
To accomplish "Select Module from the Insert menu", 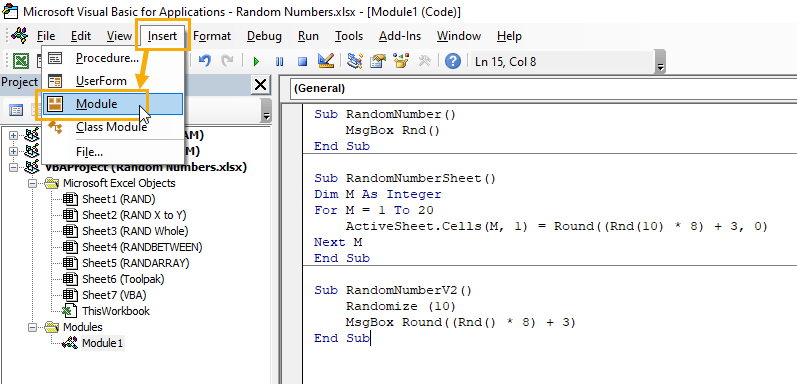I will (x=112, y=104).
